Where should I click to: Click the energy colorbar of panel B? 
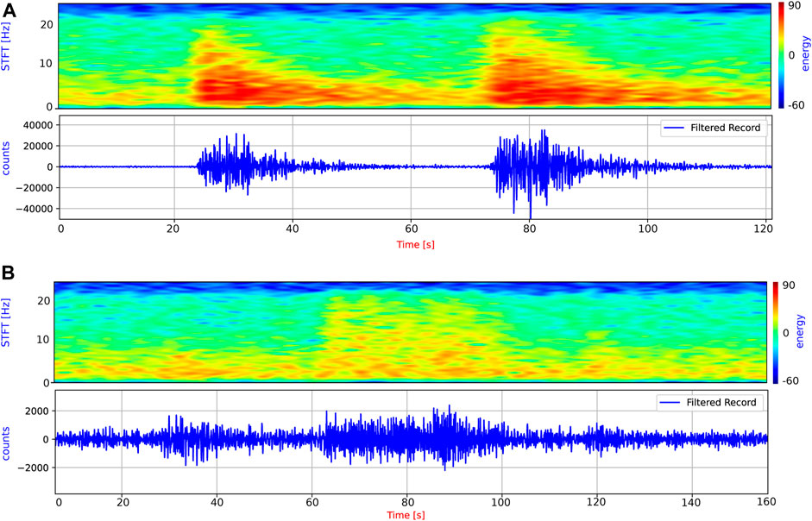click(775, 332)
